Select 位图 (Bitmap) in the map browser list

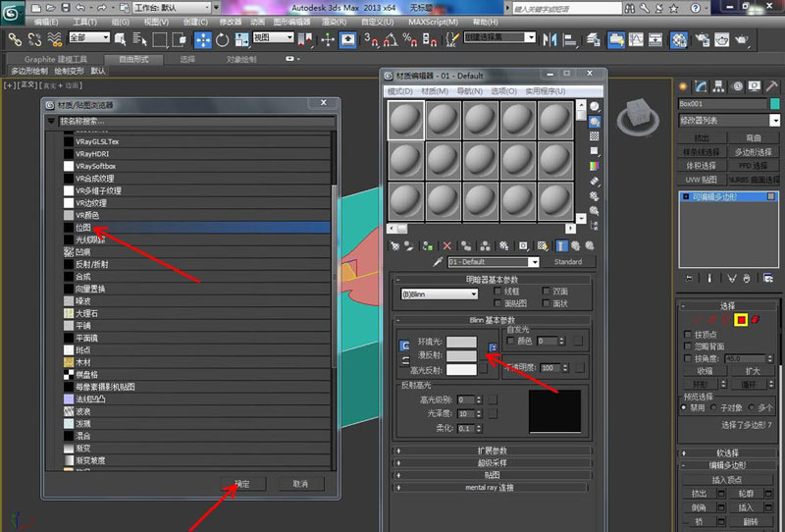pyautogui.click(x=196, y=227)
